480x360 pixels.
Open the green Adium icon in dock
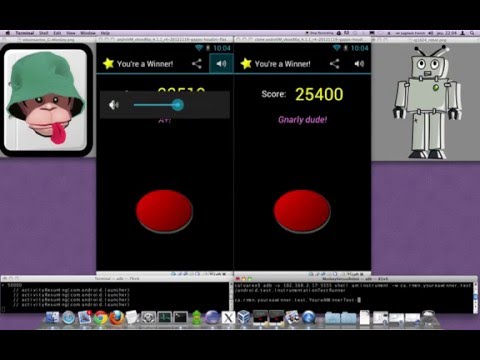[x=196, y=318]
